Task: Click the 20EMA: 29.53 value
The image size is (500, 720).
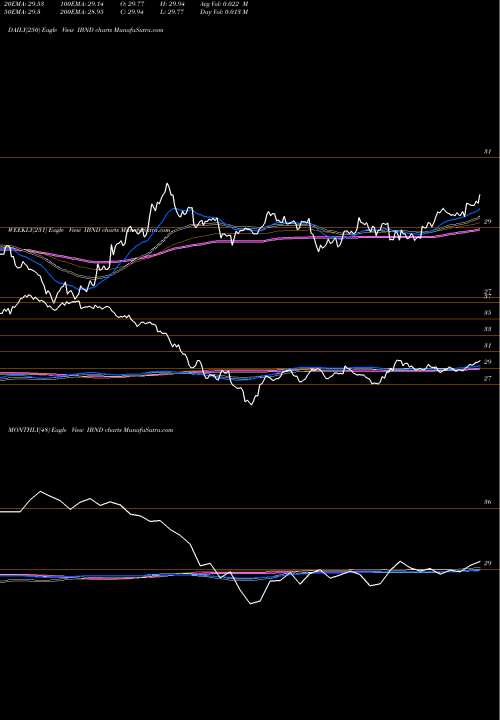Action: [24, 4]
